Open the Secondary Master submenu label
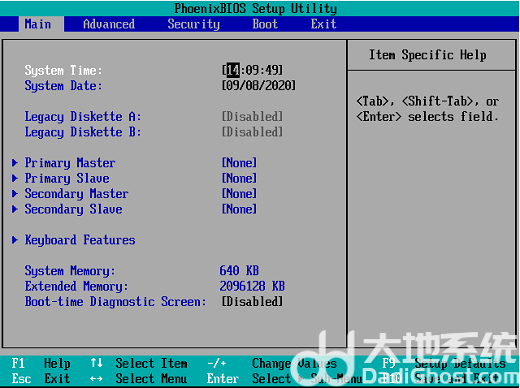520x388 pixels. click(x=76, y=194)
